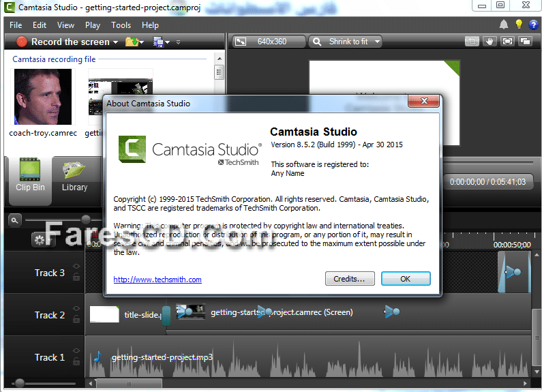Toggle Track 3 lock icon
The height and width of the screenshot is (392, 542).
coord(76,277)
